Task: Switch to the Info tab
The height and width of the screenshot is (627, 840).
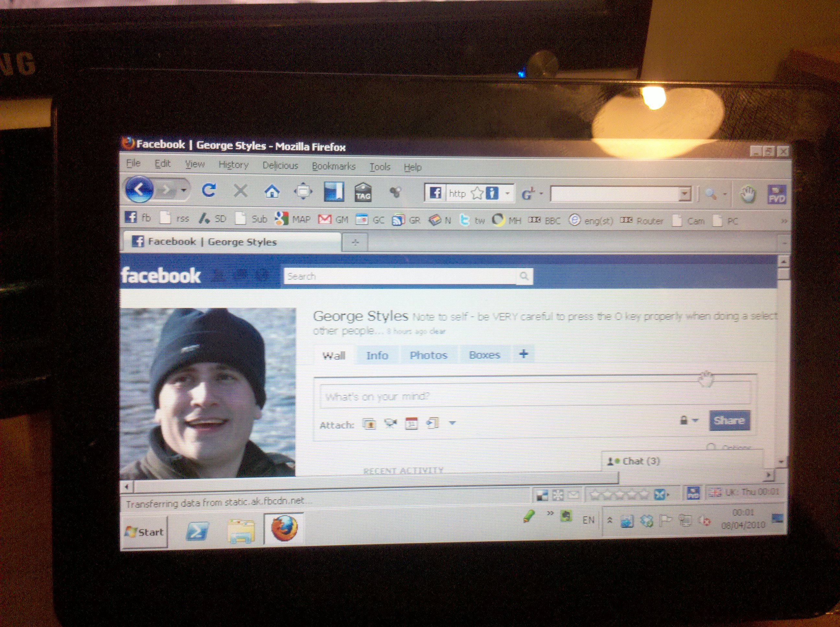Action: [x=377, y=356]
